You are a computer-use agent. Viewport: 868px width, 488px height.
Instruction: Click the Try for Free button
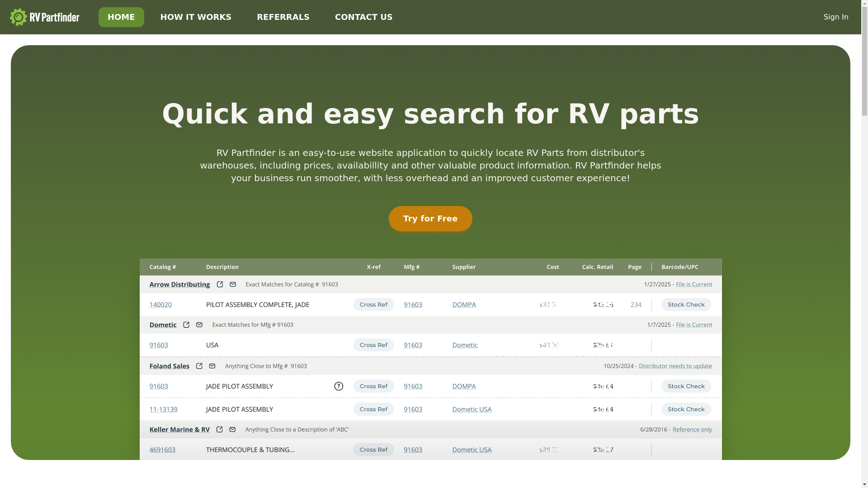pyautogui.click(x=430, y=219)
